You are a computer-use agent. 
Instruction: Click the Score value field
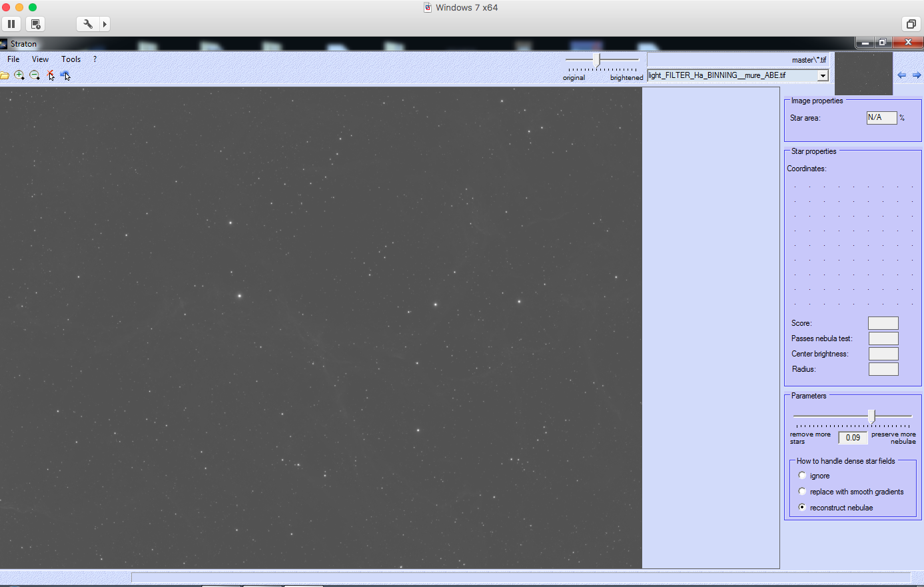[883, 323]
